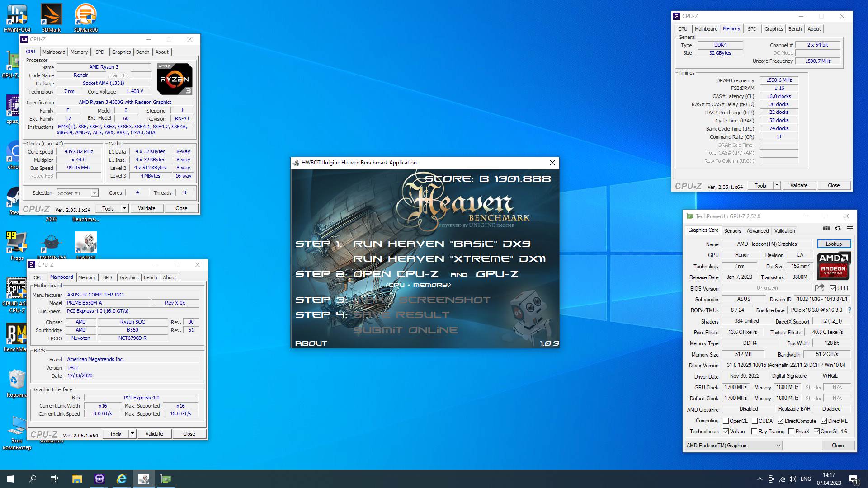Toggle the OpenCL checkbox
868x488 pixels.
click(726, 421)
